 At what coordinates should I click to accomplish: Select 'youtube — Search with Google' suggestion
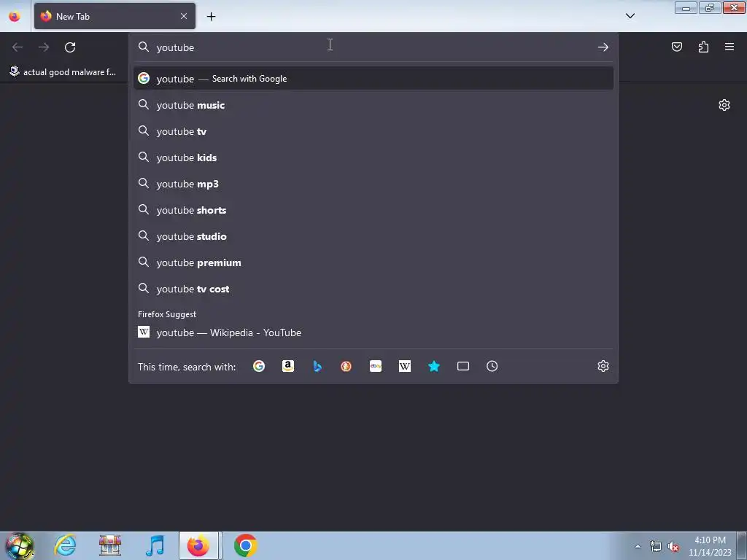373,79
